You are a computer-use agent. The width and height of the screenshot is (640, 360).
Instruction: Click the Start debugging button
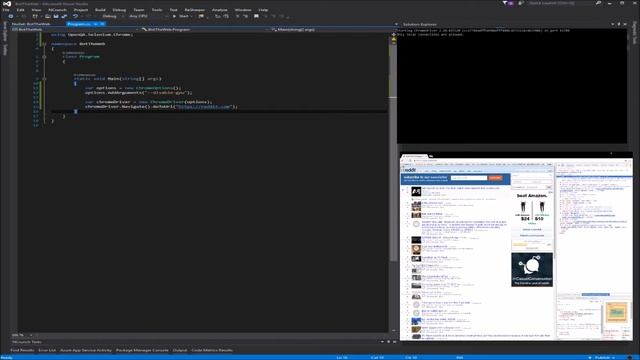tap(181, 16)
